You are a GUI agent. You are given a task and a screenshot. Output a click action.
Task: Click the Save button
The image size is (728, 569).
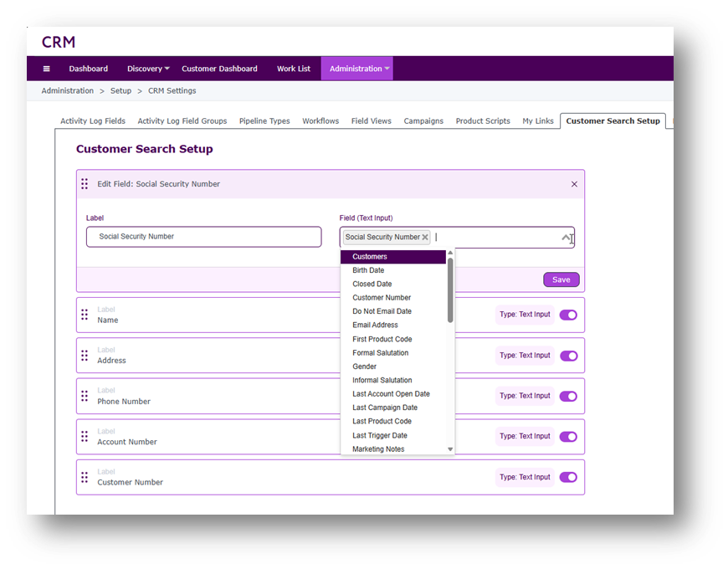(x=561, y=279)
